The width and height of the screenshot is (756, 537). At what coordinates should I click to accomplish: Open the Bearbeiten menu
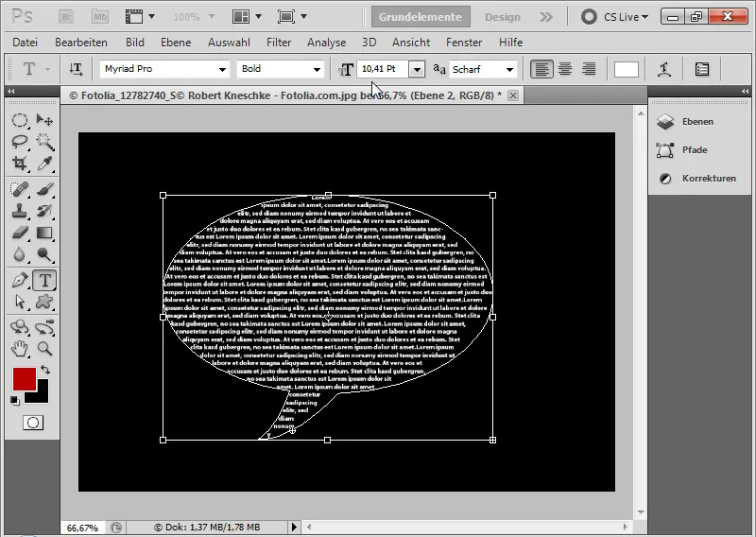tap(81, 43)
